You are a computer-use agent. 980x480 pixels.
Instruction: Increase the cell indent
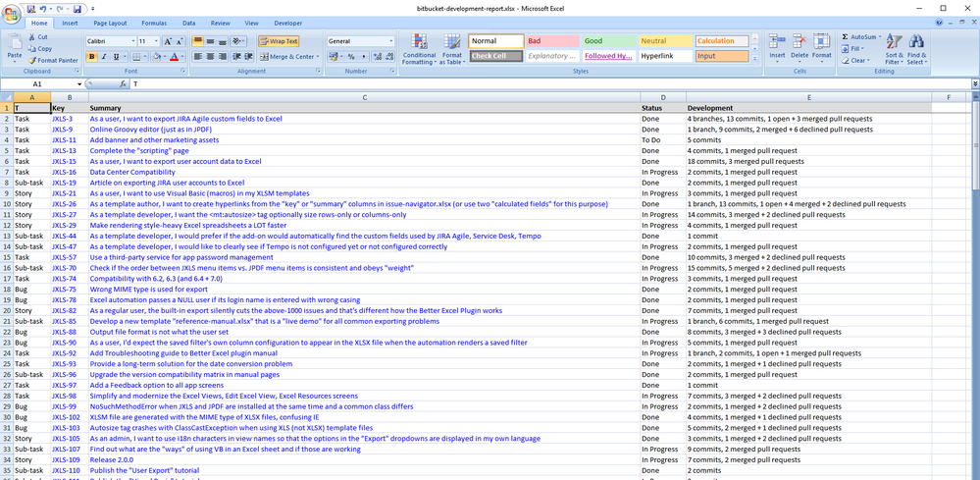[249, 56]
